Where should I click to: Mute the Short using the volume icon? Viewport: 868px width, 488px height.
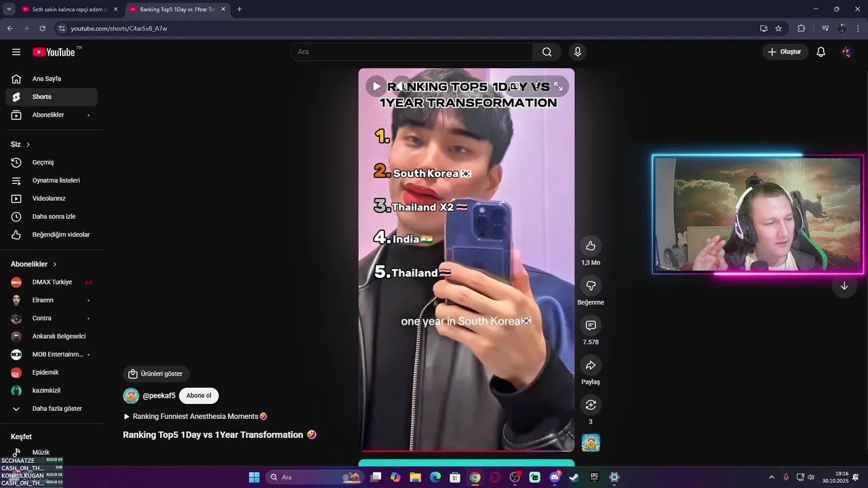pyautogui.click(x=402, y=87)
